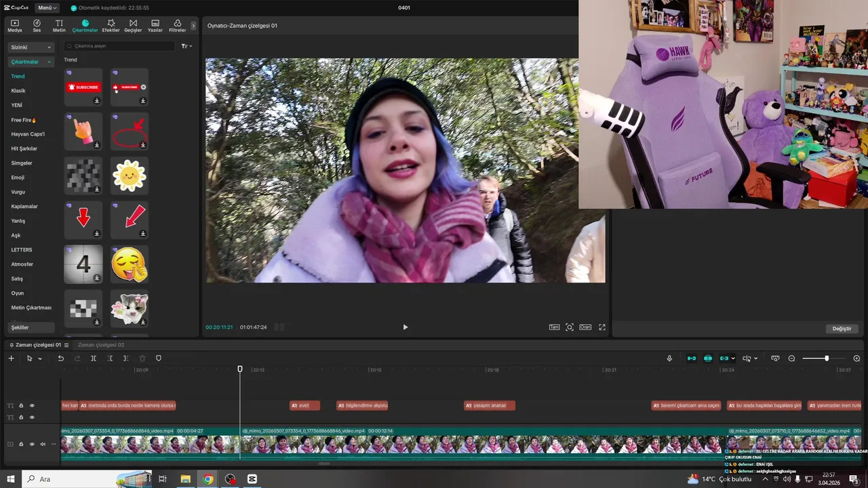
Task: Open the Filtreler filters tab
Action: [177, 26]
